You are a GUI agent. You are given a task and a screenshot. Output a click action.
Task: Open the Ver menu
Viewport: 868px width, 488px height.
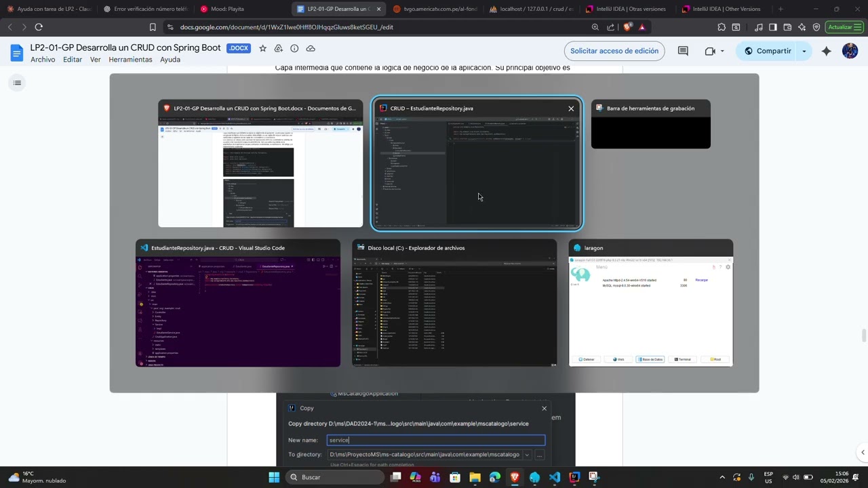pyautogui.click(x=96, y=60)
